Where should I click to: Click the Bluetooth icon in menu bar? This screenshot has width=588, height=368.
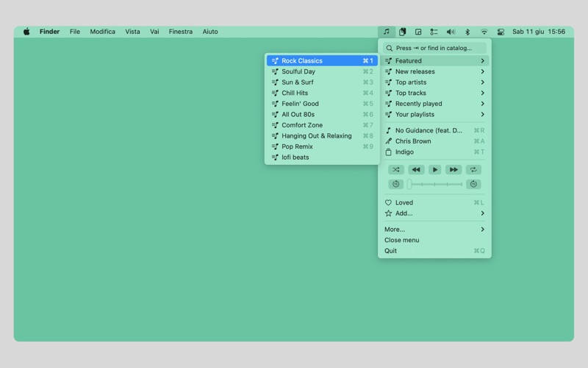point(467,32)
